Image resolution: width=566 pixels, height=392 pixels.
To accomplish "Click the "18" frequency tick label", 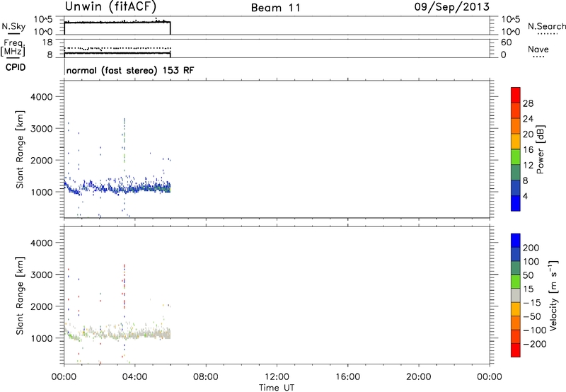I will coord(47,42).
